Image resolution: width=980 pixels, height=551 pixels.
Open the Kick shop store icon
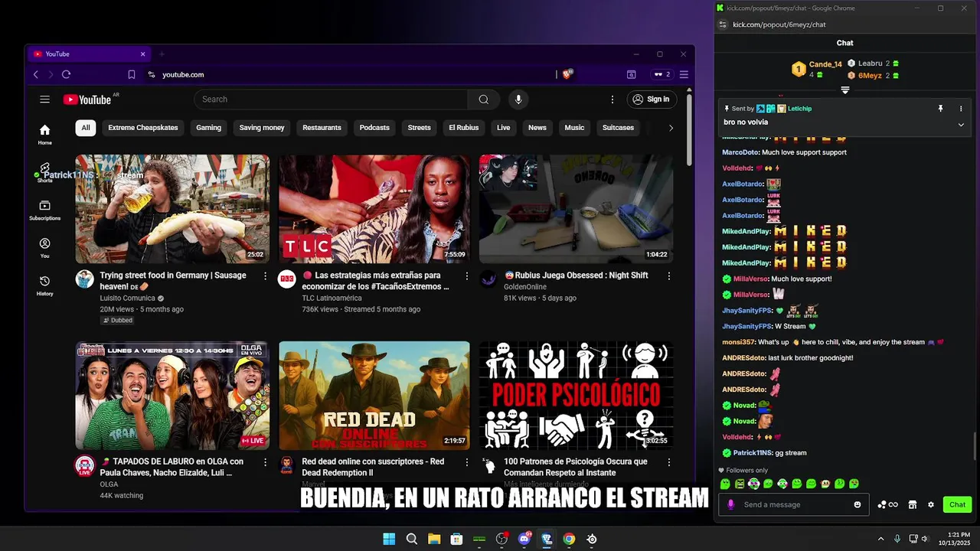[913, 504]
